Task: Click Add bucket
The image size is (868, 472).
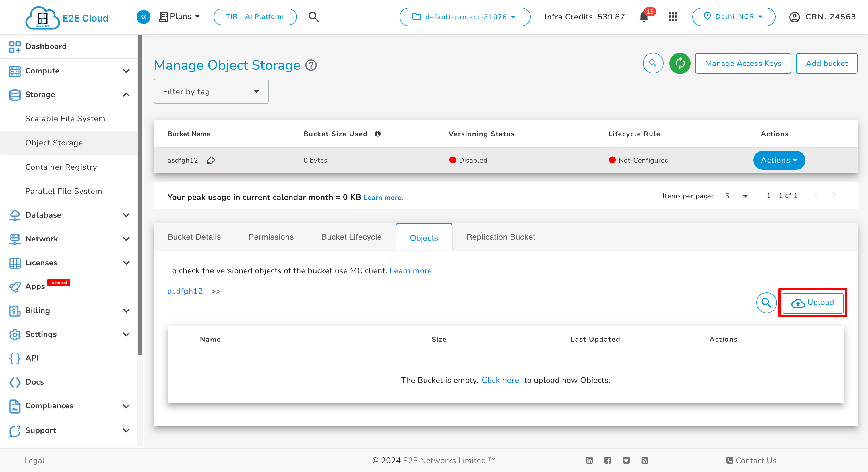Action: point(826,63)
